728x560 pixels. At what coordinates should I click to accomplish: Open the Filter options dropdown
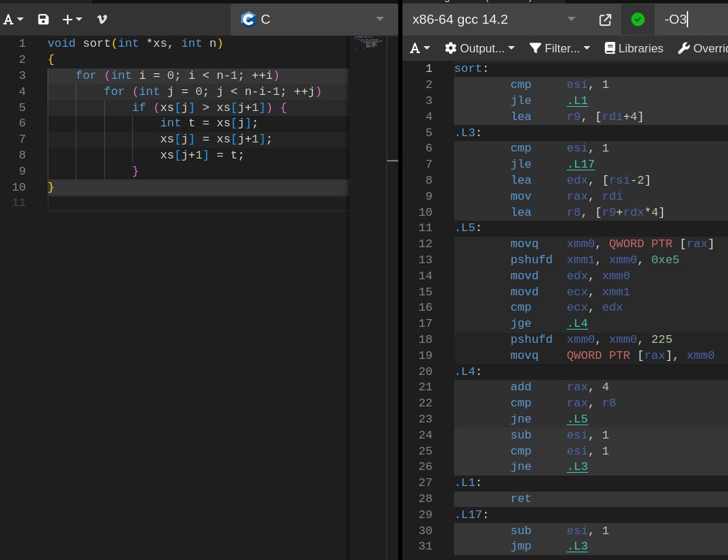(x=560, y=48)
